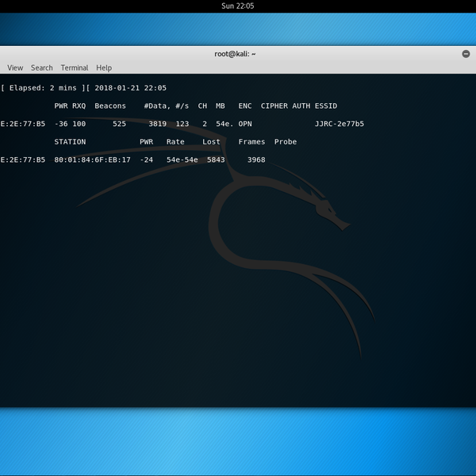Click the Probe column header

[x=286, y=142]
